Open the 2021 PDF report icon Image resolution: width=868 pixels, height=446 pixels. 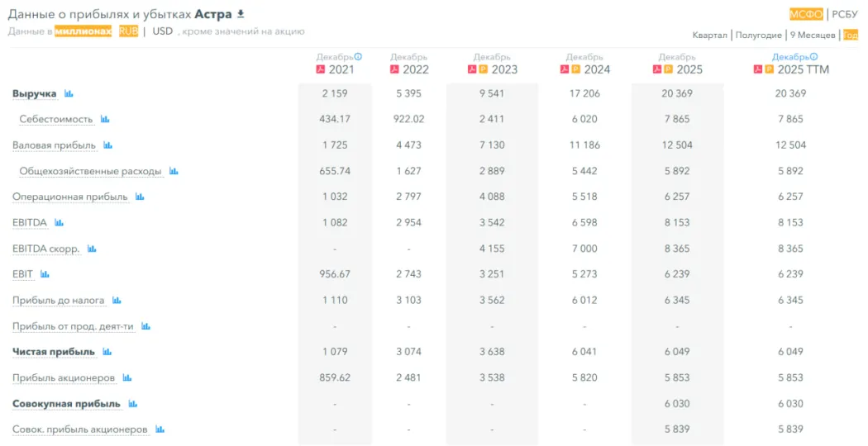pyautogui.click(x=322, y=69)
